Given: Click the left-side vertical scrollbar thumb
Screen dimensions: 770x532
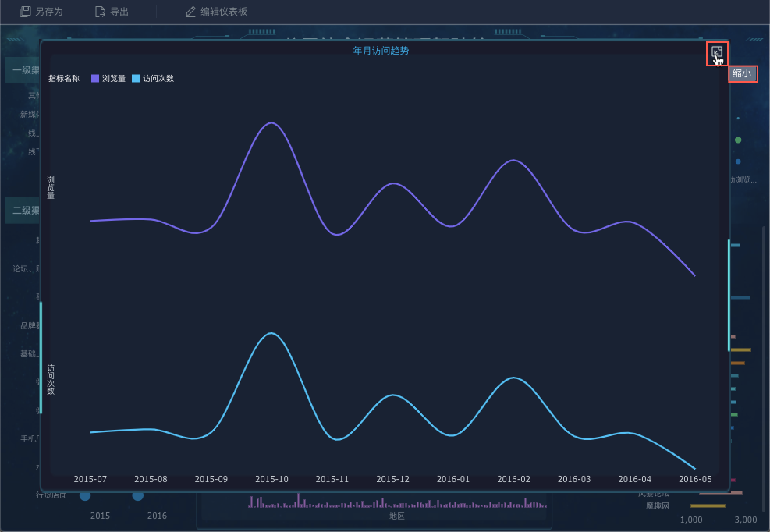Looking at the screenshot, I should point(41,357).
